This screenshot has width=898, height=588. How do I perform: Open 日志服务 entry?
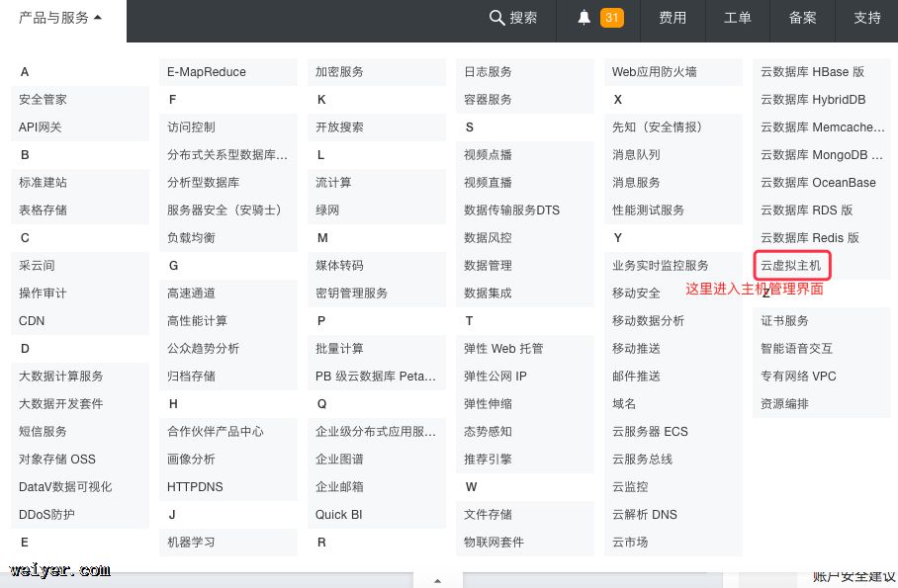click(488, 72)
